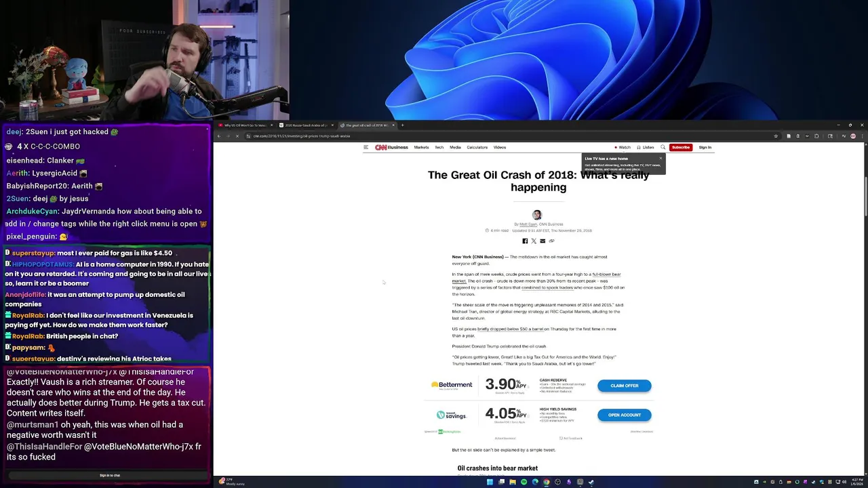Click the browser address bar URL
Image resolution: width=868 pixels, height=488 pixels.
pyautogui.click(x=302, y=136)
